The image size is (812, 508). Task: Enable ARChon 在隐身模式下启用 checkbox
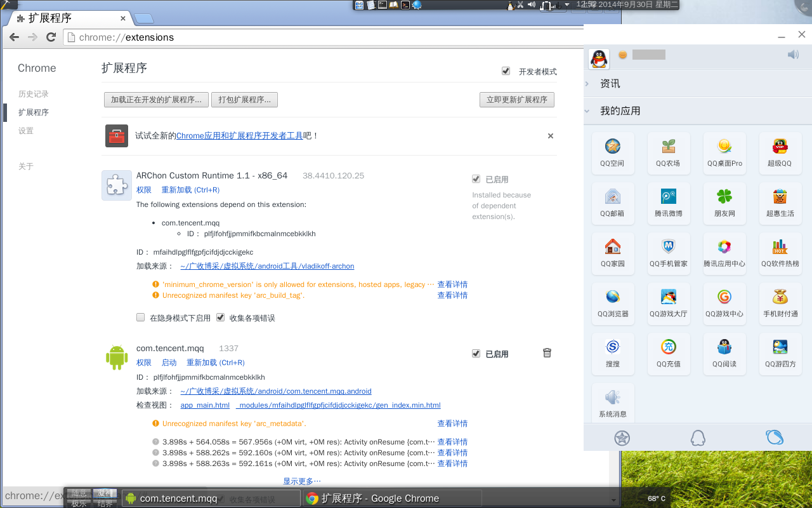click(x=141, y=317)
